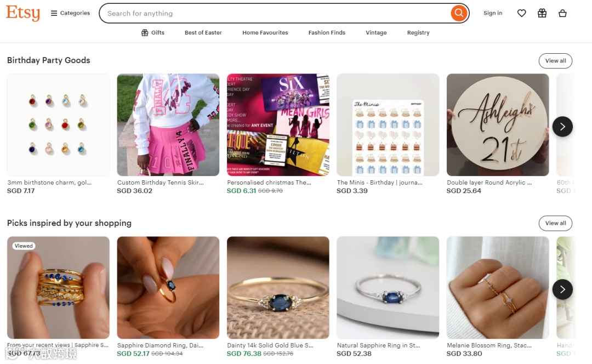The image size is (592, 364).
Task: Go to Fashion Finds
Action: [327, 33]
